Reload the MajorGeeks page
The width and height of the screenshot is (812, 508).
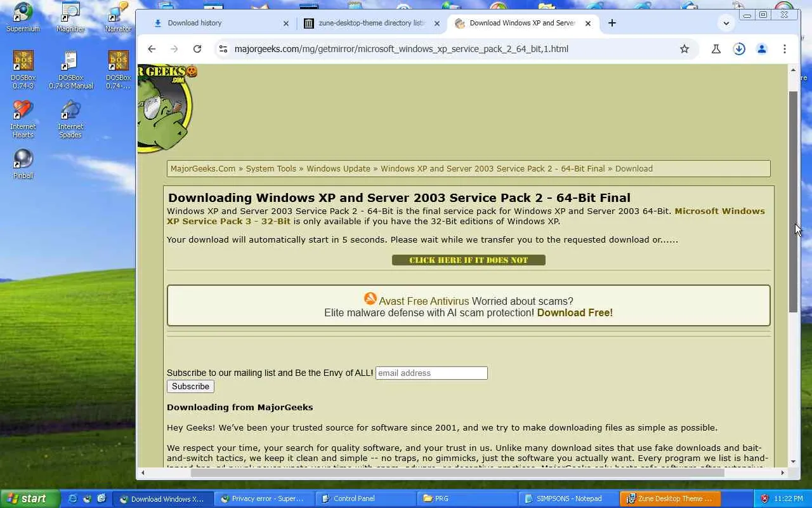[x=197, y=49]
